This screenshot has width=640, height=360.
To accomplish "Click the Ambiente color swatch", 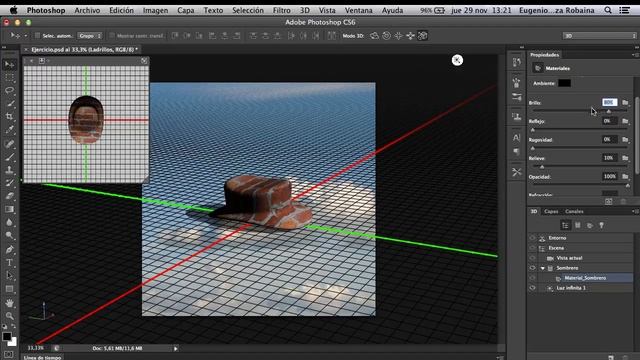I will (x=564, y=83).
